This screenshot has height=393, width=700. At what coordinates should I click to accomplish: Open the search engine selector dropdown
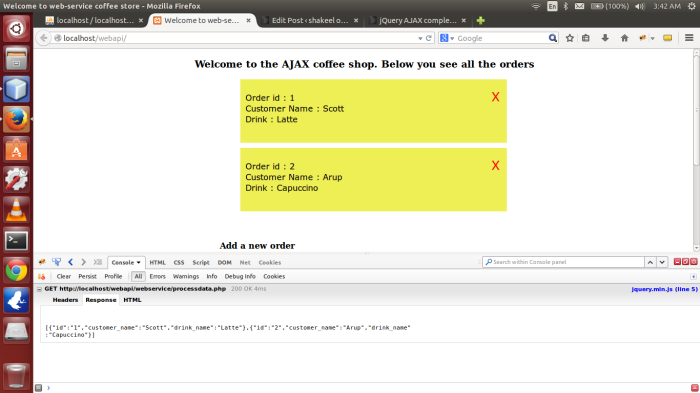[452, 38]
